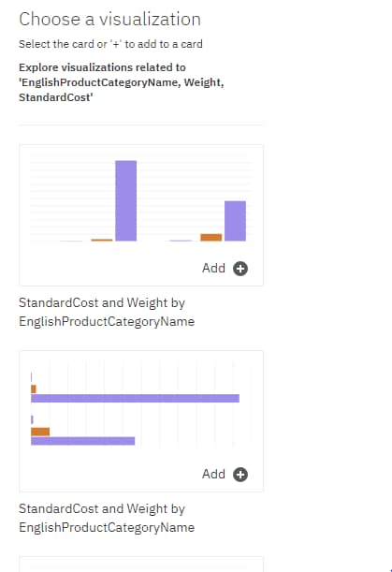Screen dimensions: 392x572
Task: Click the 'Select the card or +' instruction text
Action: 110,44
